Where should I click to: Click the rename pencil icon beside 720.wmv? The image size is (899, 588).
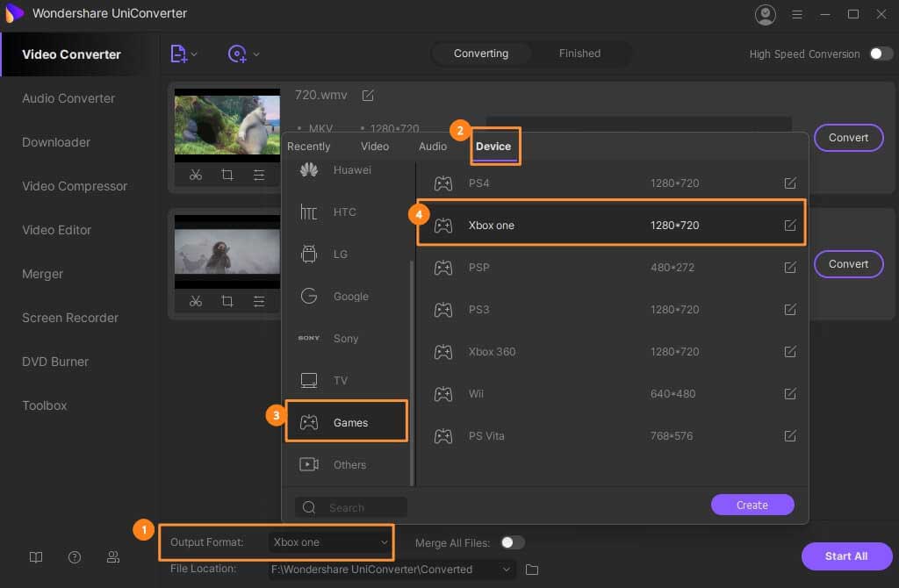click(x=368, y=95)
